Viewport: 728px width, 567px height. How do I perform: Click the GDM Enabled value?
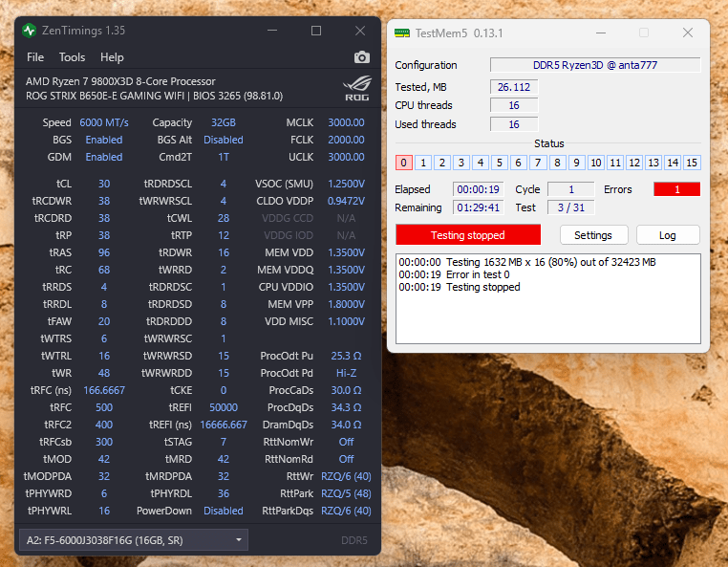pos(104,157)
